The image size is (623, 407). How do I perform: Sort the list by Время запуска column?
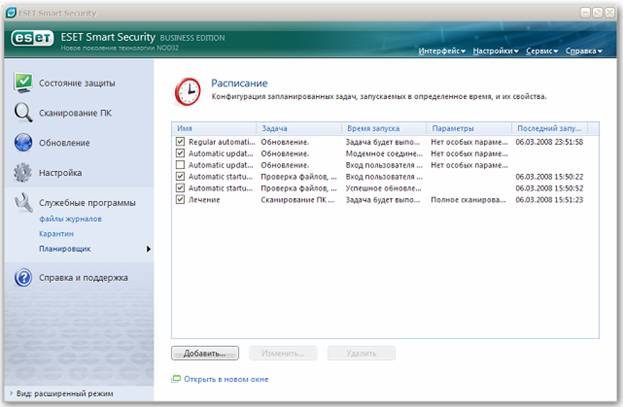(x=384, y=129)
